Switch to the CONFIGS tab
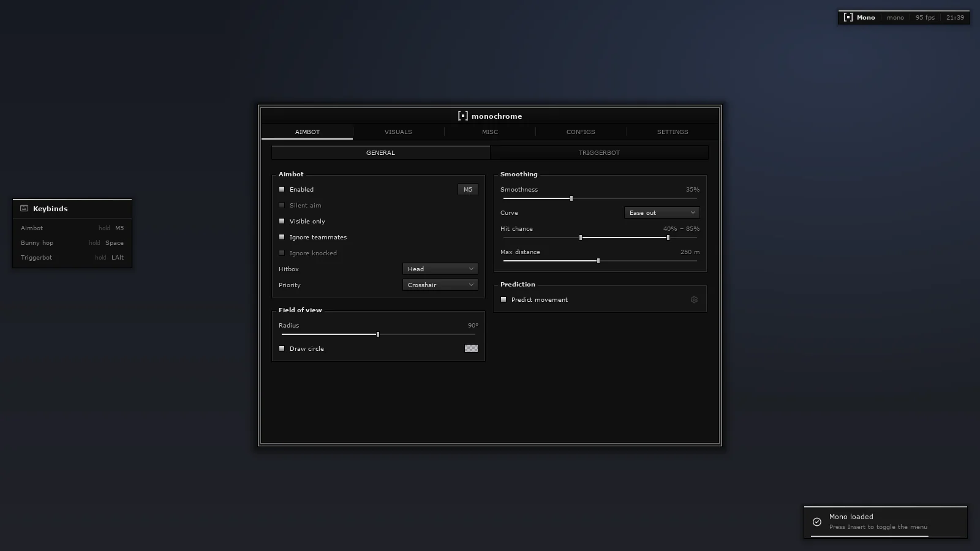 pyautogui.click(x=581, y=132)
